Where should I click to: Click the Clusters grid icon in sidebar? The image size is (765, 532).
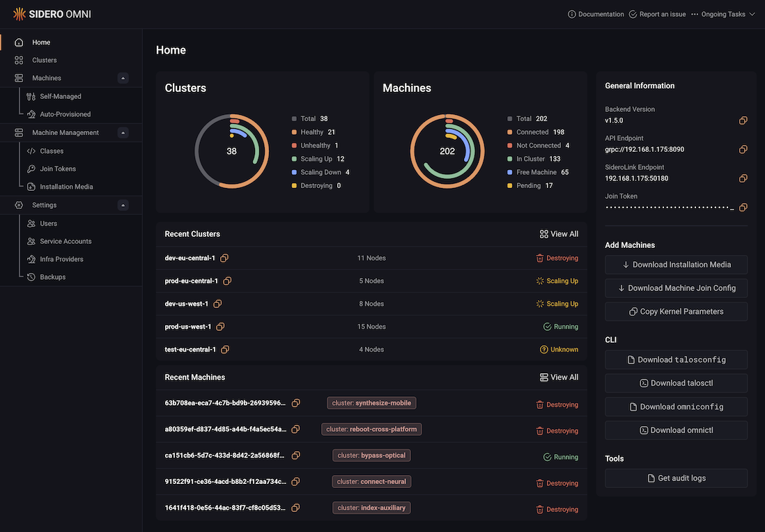point(19,61)
